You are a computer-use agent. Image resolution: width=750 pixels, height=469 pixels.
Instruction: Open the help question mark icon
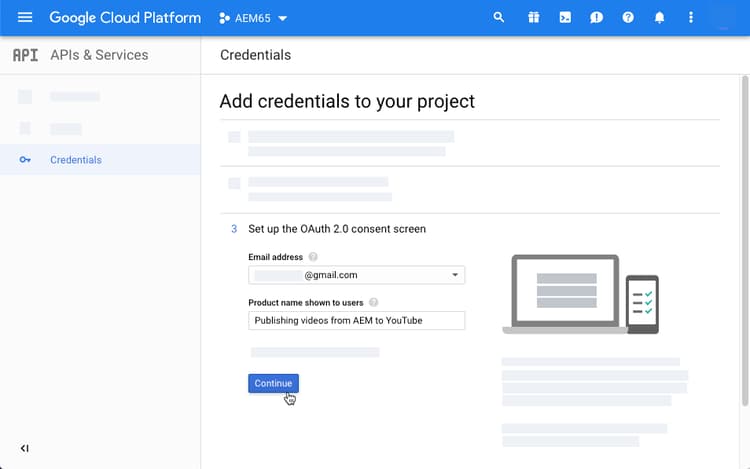click(x=628, y=18)
